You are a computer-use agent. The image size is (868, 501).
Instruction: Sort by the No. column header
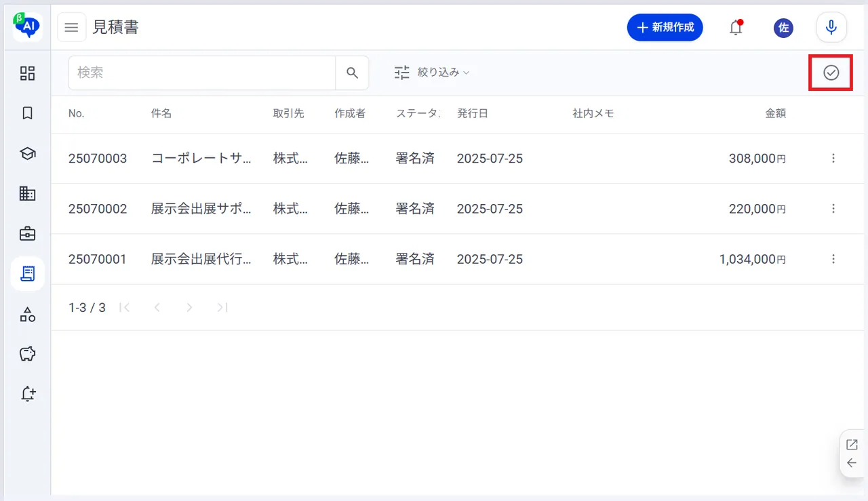77,114
